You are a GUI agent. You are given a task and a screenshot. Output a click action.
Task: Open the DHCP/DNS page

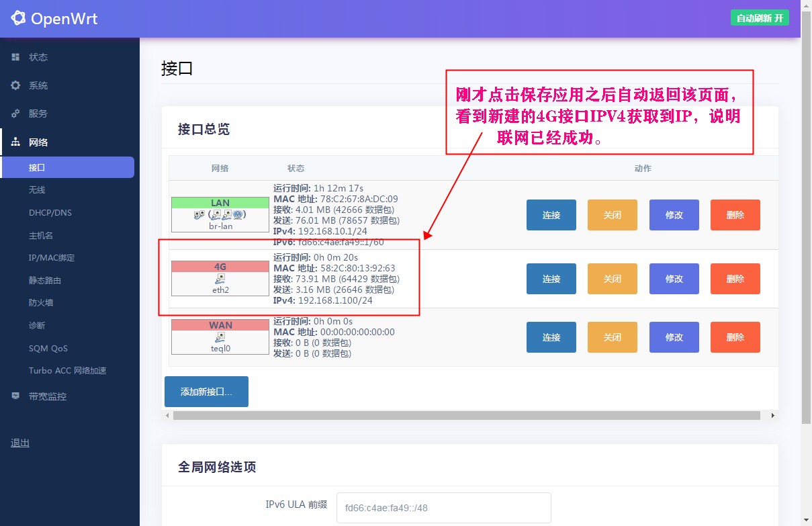50,213
